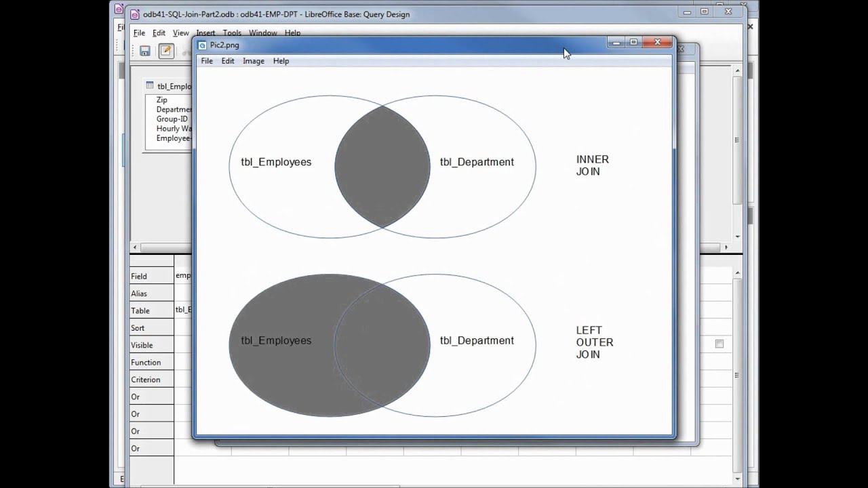Minimize the Pic2.png viewer window
Viewport: 868px width, 488px height.
pyautogui.click(x=616, y=43)
